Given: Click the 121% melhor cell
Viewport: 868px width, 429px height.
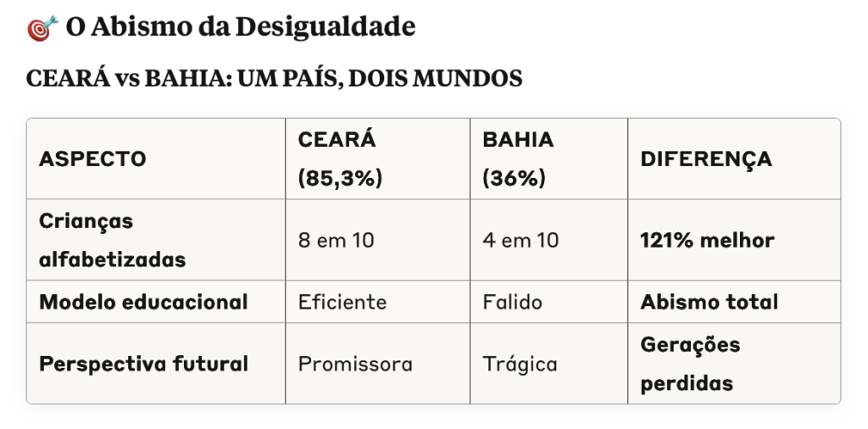Looking at the screenshot, I should tap(707, 240).
